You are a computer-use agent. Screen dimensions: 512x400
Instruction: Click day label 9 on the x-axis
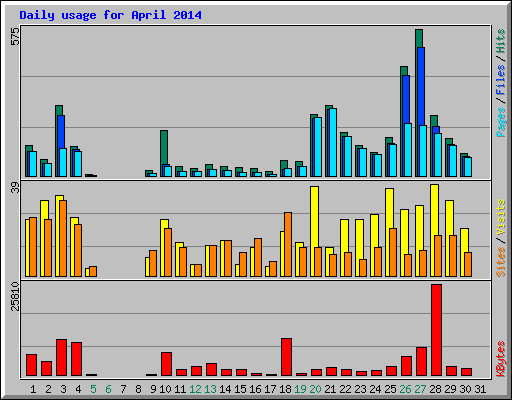coord(153,389)
